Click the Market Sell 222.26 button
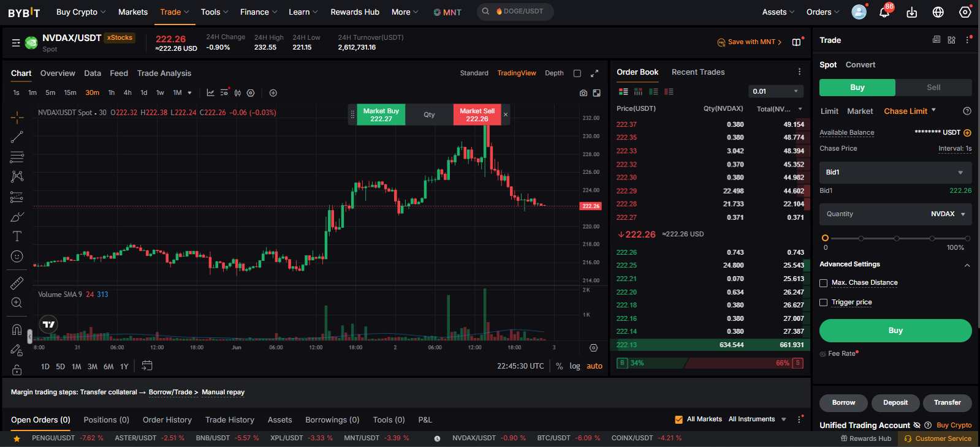This screenshot has width=980, height=447. (477, 115)
